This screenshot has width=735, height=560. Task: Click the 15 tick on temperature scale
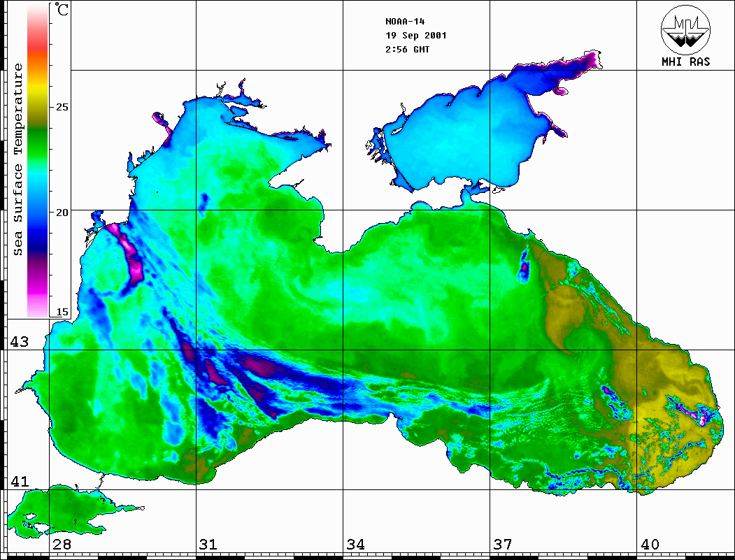coord(62,312)
